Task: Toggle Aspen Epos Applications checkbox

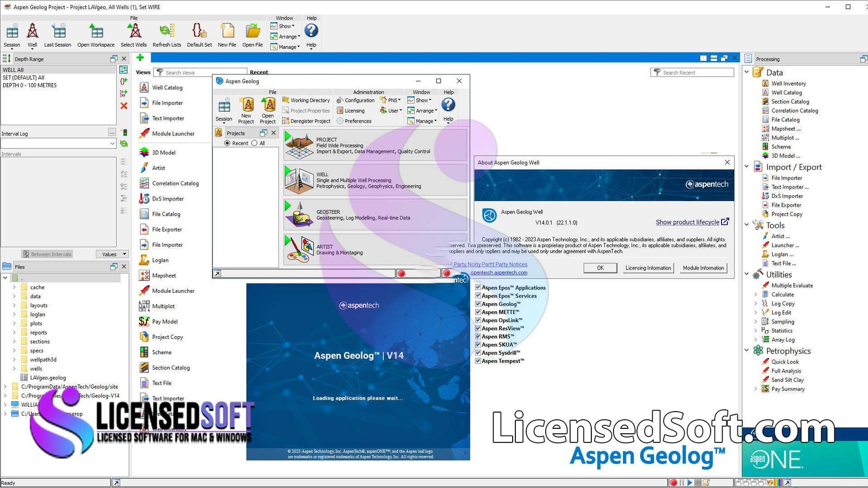Action: coord(478,287)
